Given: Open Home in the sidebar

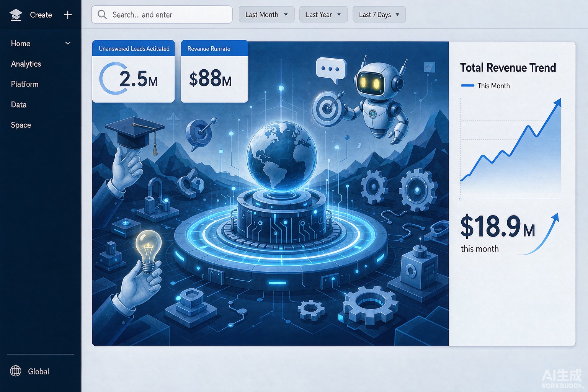Looking at the screenshot, I should tap(21, 44).
